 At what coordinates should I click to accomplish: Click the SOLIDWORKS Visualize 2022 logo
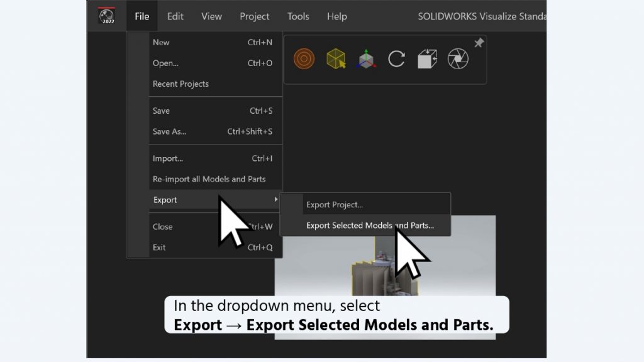[x=106, y=16]
